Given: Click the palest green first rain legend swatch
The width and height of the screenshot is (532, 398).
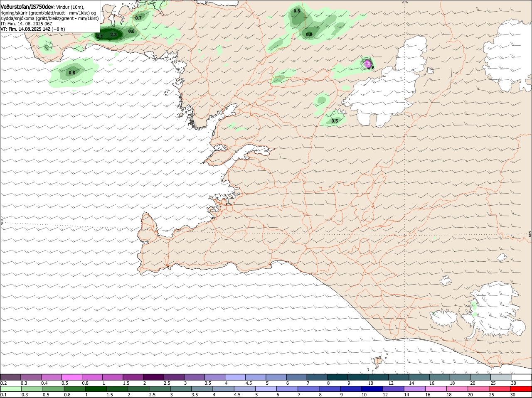Looking at the screenshot, I should [x=11, y=388].
